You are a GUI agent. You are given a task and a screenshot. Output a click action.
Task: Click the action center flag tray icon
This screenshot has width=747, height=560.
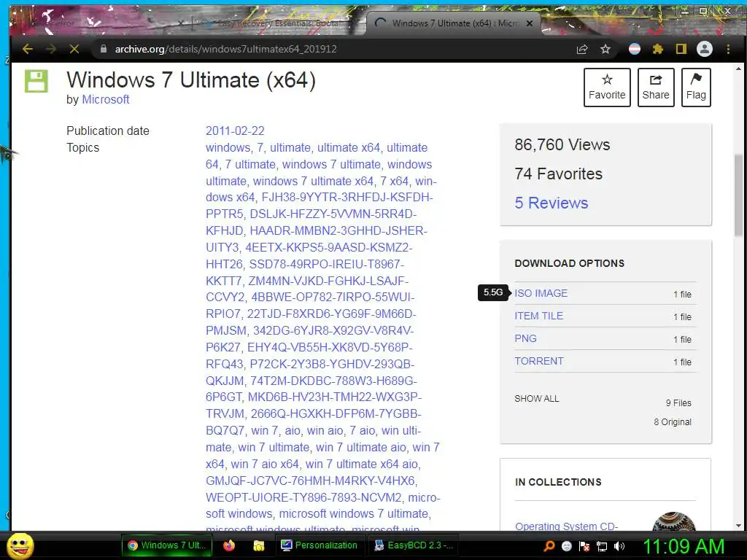point(584,546)
